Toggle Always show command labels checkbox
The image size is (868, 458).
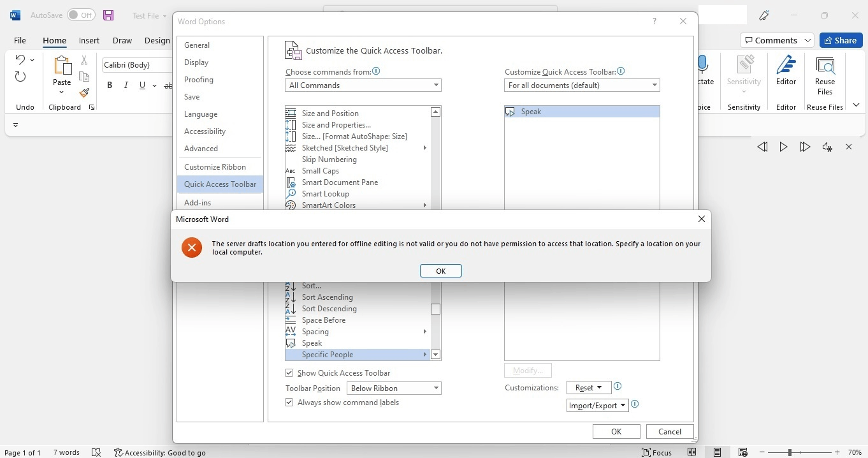[289, 403]
